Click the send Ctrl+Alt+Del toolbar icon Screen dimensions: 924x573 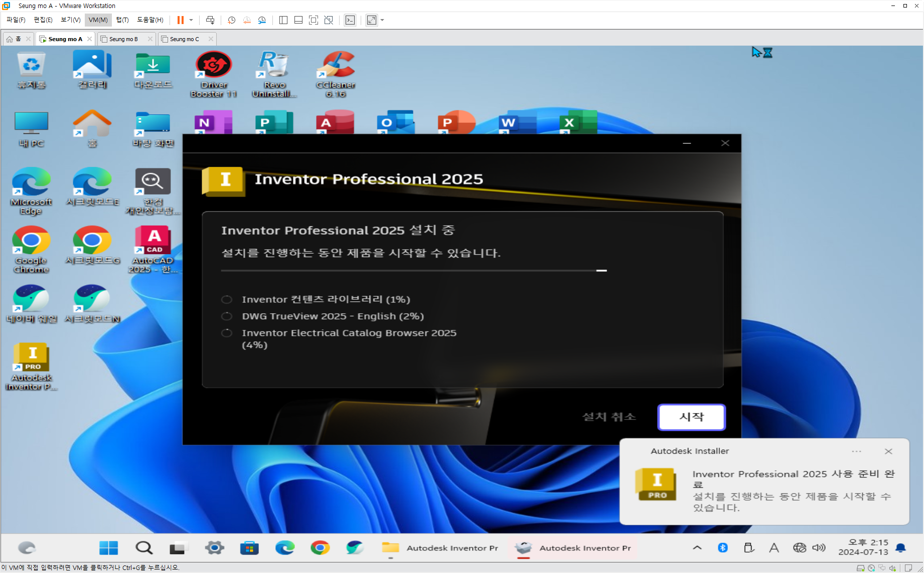(210, 20)
